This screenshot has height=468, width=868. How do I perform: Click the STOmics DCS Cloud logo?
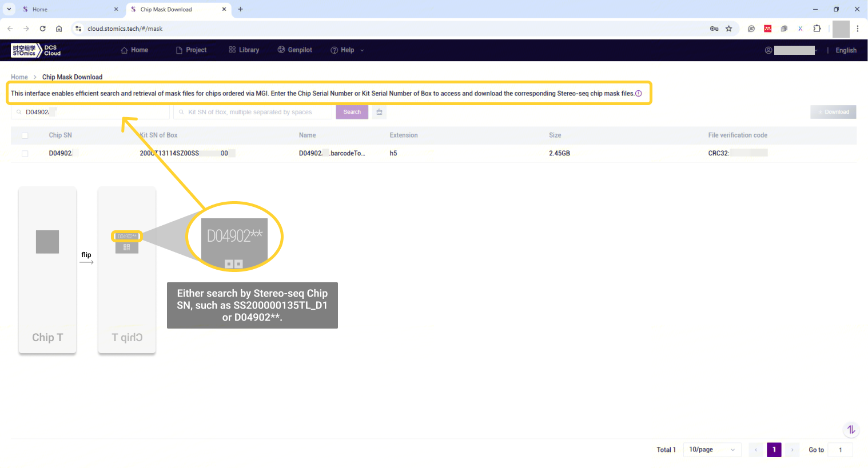point(35,50)
